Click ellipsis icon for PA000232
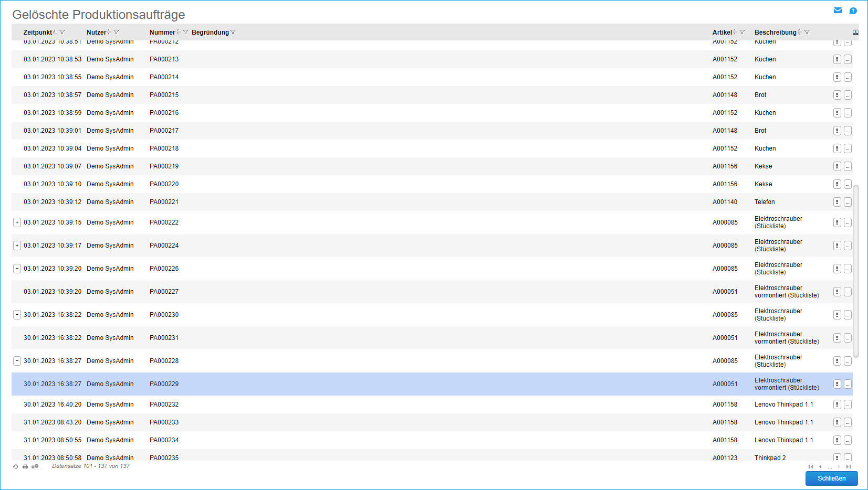 coord(848,404)
